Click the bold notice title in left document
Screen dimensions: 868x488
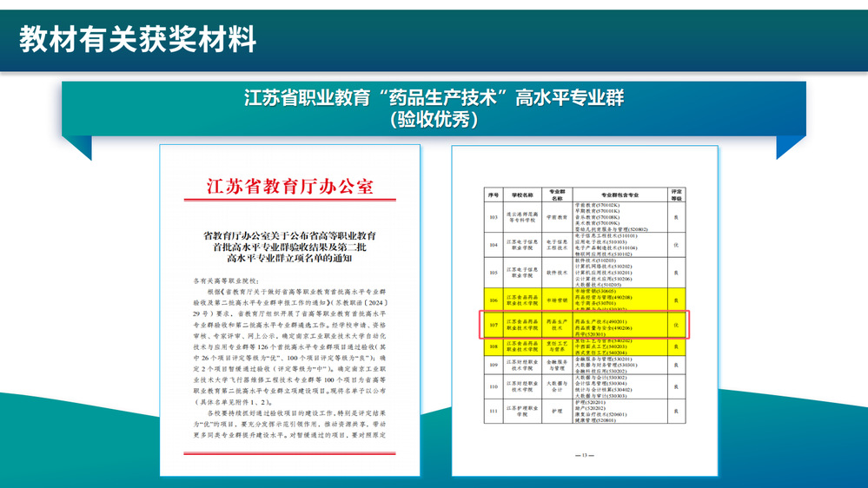288,246
